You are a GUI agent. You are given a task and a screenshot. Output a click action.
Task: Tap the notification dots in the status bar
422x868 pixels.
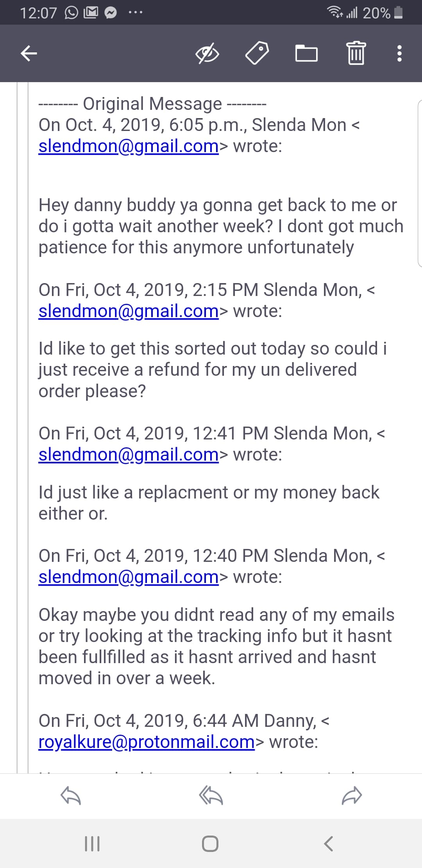pos(136,13)
